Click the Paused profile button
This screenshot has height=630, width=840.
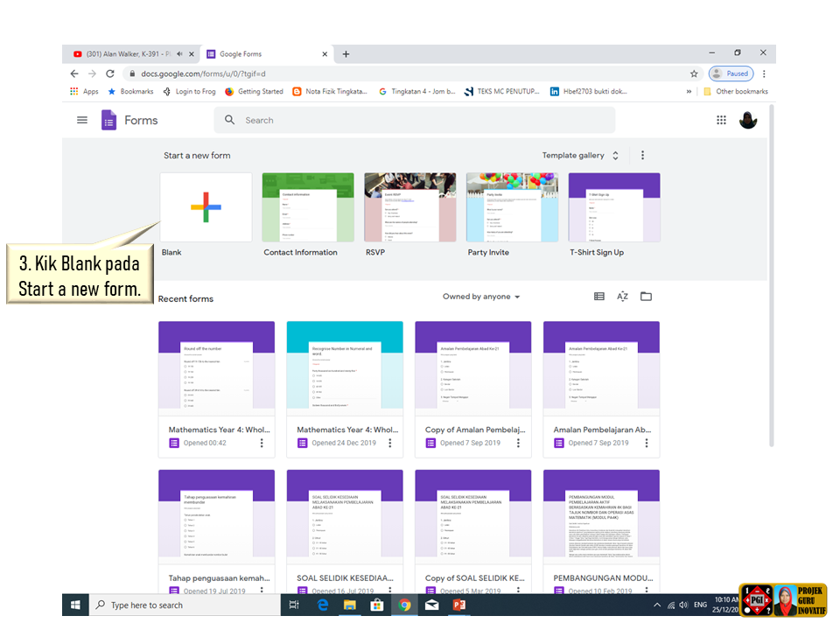point(731,73)
